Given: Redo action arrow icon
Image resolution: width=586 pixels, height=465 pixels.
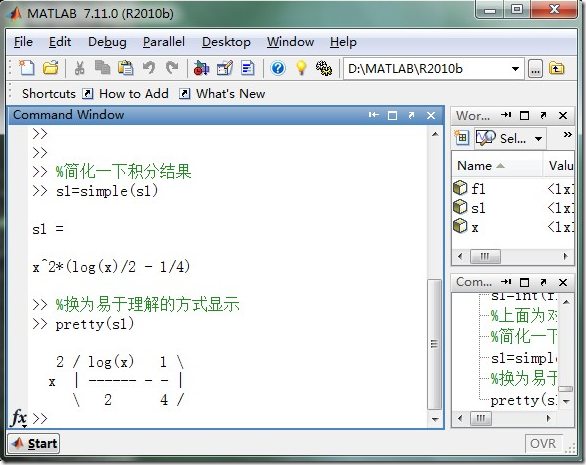Looking at the screenshot, I should point(172,68).
